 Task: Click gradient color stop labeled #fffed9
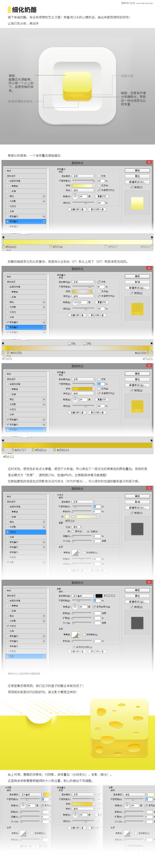click(152, 247)
